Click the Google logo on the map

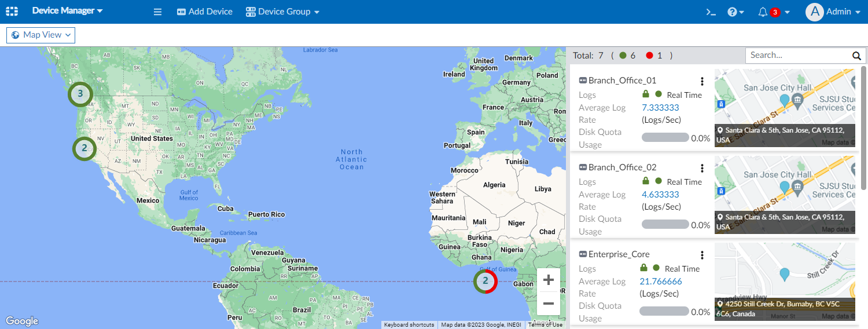point(22,321)
